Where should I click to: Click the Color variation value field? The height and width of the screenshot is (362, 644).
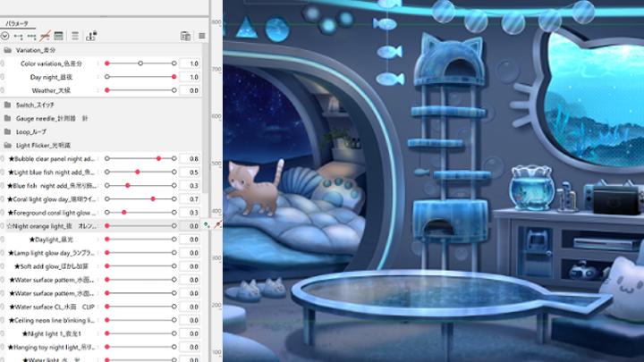point(190,63)
